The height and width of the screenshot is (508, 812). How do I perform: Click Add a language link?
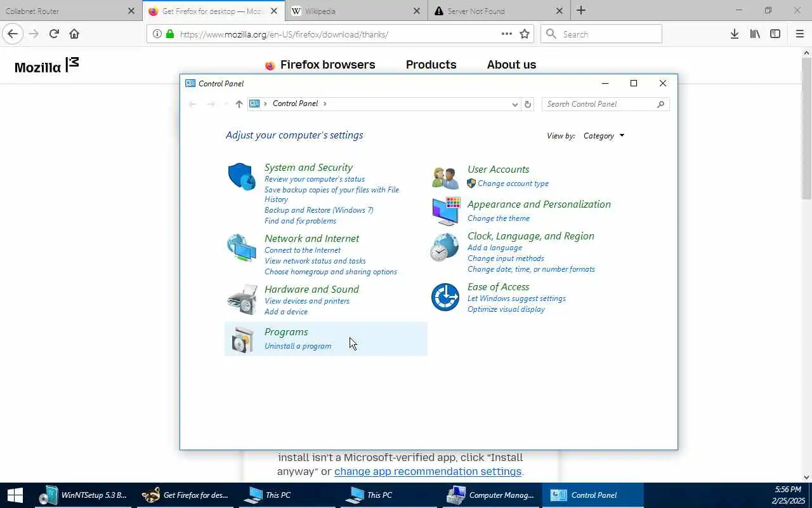495,248
